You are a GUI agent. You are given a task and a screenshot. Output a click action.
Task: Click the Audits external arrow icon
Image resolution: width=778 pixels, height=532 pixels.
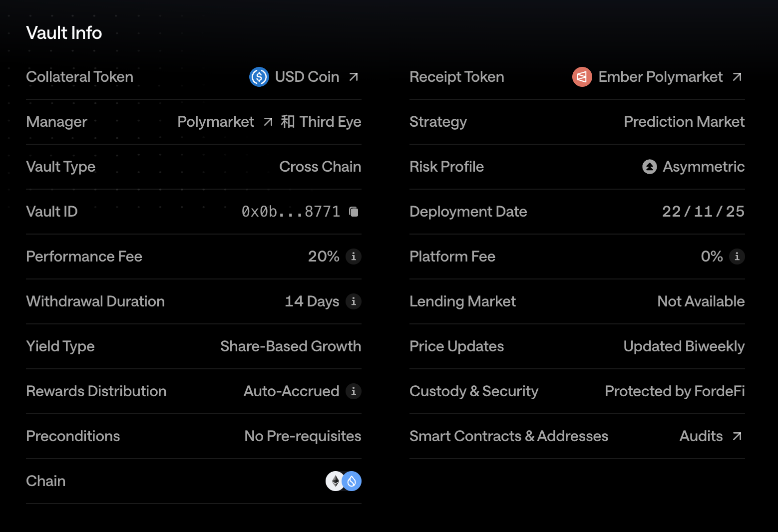click(x=737, y=436)
